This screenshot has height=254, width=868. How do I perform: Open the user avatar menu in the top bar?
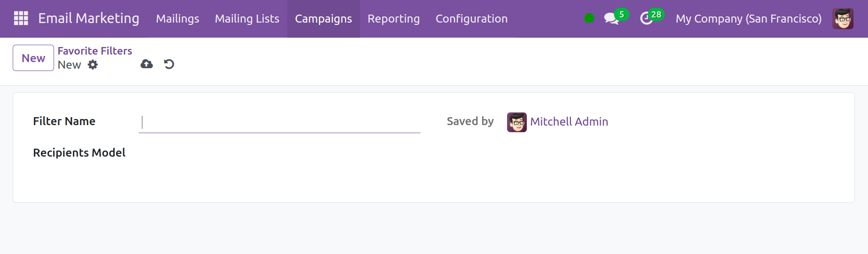(x=843, y=19)
